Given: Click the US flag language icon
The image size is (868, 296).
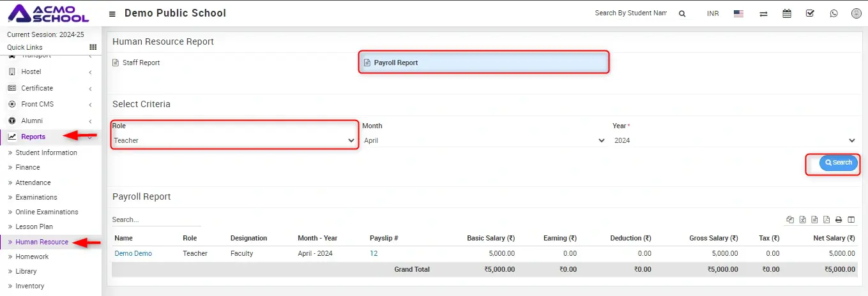Looking at the screenshot, I should pos(738,13).
